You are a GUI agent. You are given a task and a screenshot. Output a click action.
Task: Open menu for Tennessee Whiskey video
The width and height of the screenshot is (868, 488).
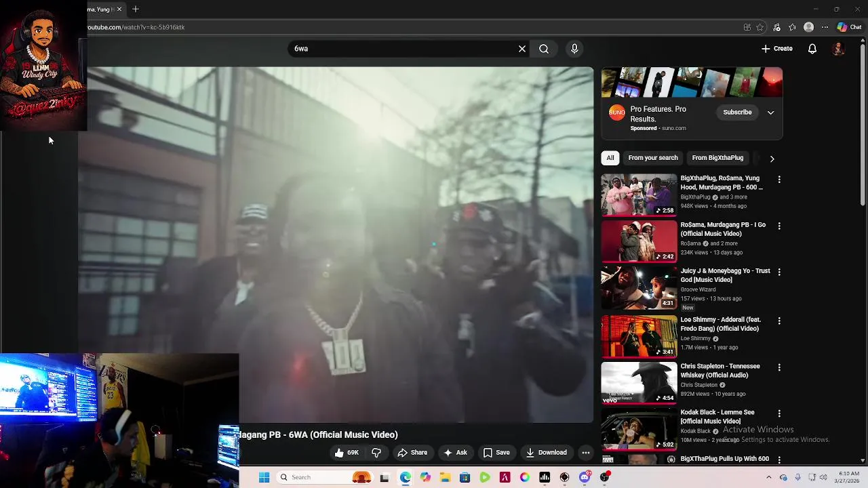tap(779, 367)
